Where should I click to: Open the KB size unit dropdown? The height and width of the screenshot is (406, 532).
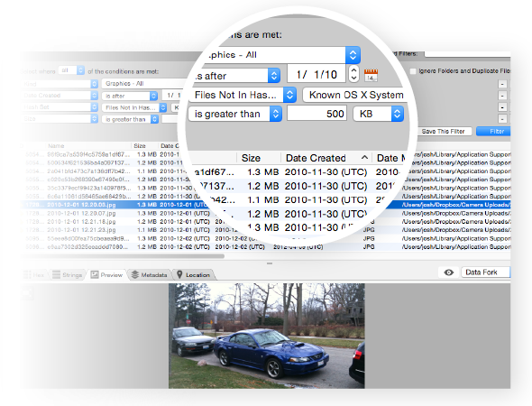coord(379,114)
